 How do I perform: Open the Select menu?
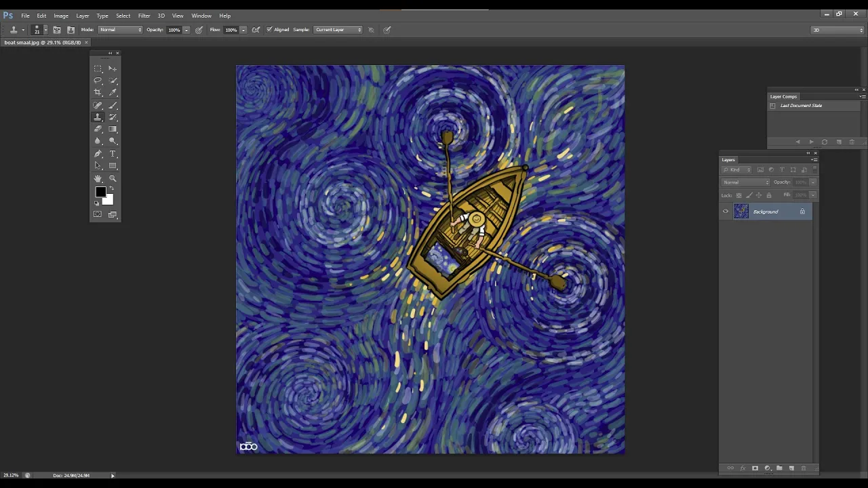123,16
